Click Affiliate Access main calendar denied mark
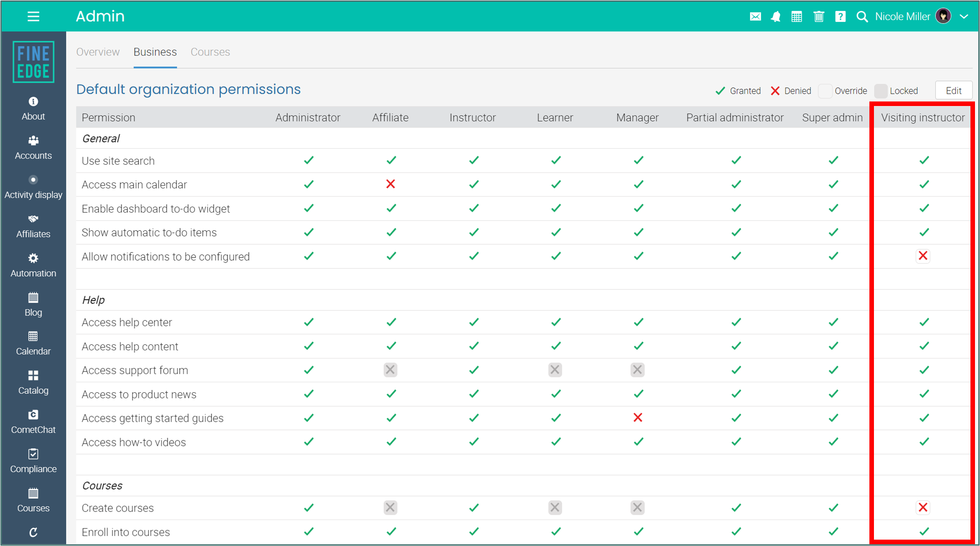Image resolution: width=980 pixels, height=546 pixels. (x=390, y=184)
